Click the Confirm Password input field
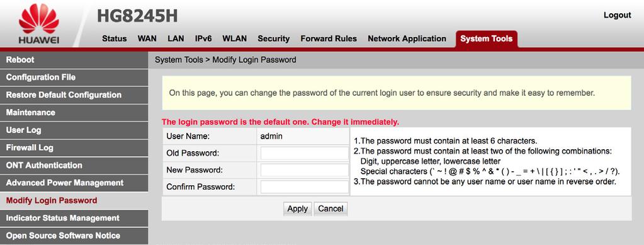 click(304, 187)
